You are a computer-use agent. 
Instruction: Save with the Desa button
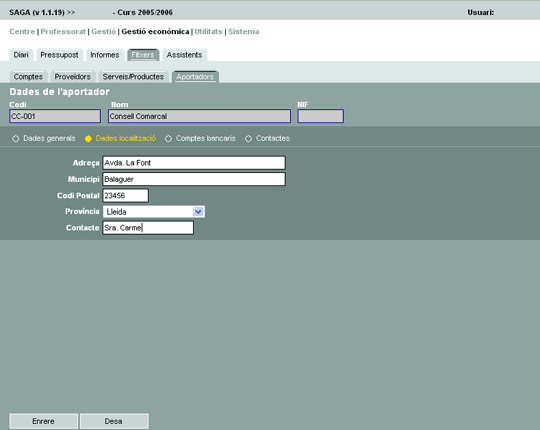(114, 421)
